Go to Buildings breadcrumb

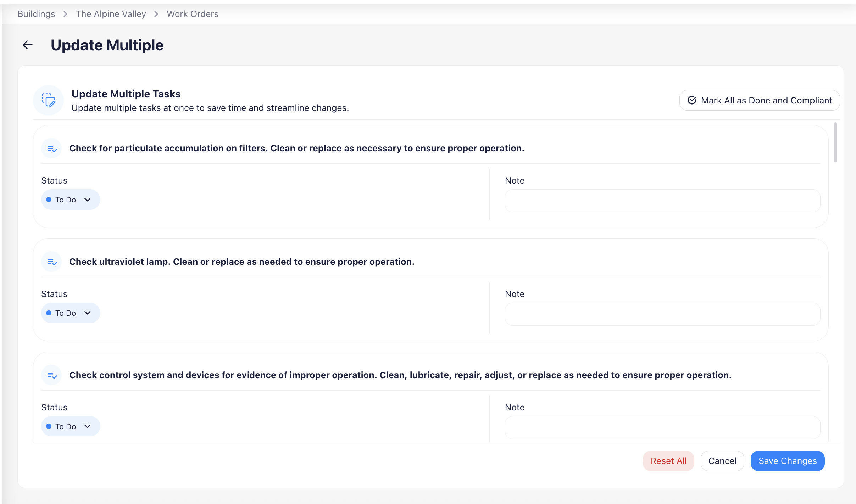pyautogui.click(x=37, y=14)
